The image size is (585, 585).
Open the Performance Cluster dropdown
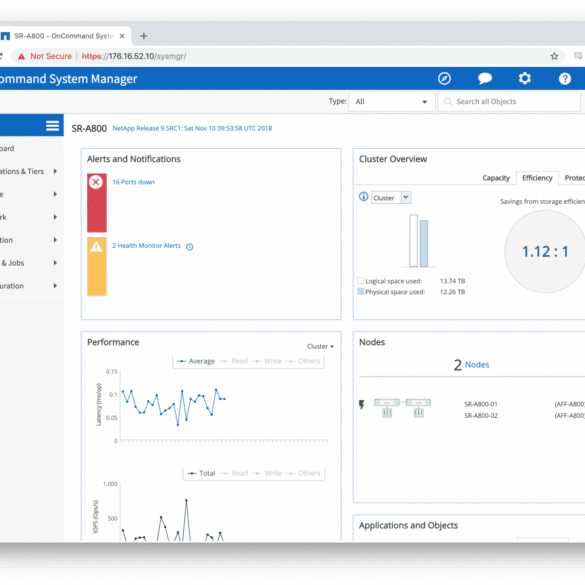tap(320, 347)
